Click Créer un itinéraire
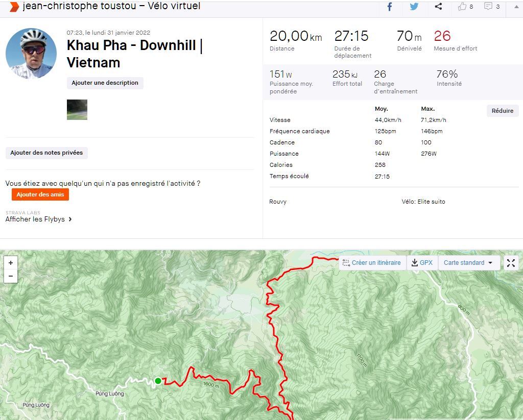 pos(372,263)
